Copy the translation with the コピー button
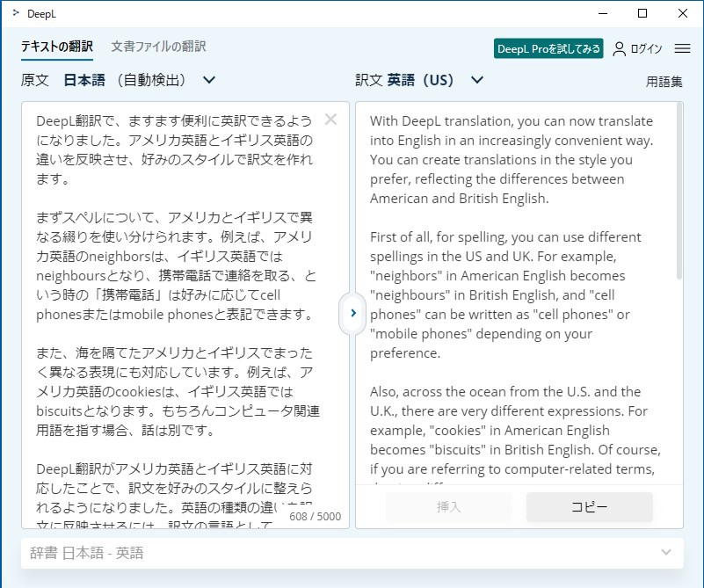This screenshot has height=588, width=704. coord(589,507)
